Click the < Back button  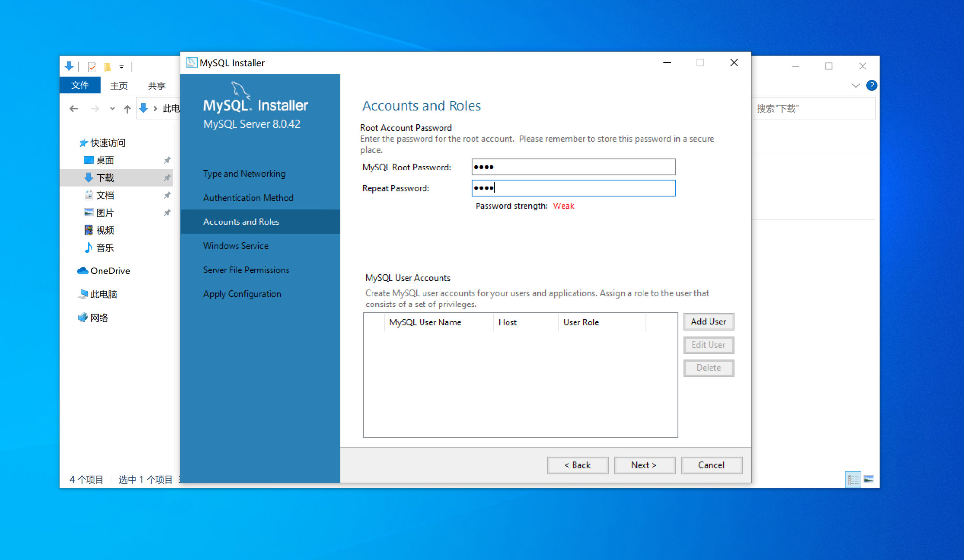click(x=577, y=465)
